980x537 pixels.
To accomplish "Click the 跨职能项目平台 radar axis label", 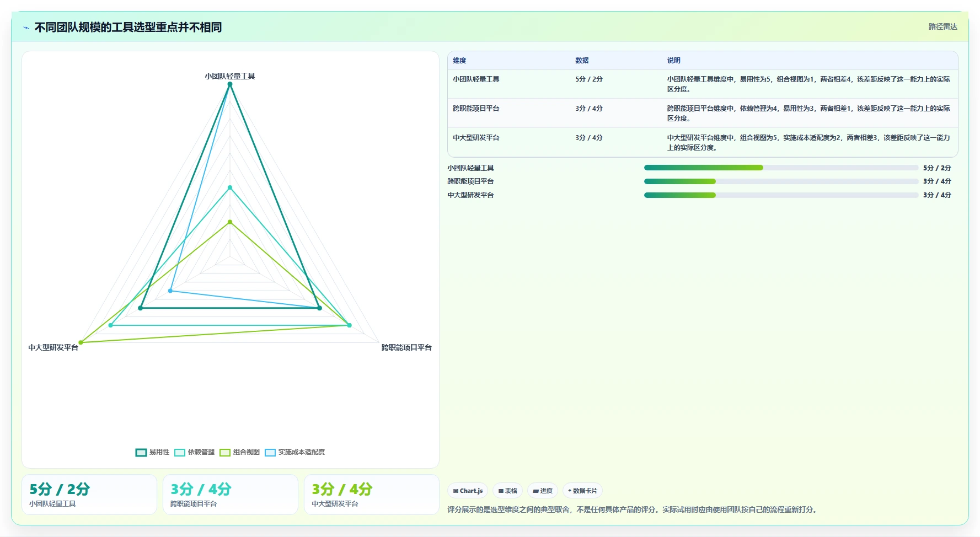I will click(x=406, y=347).
